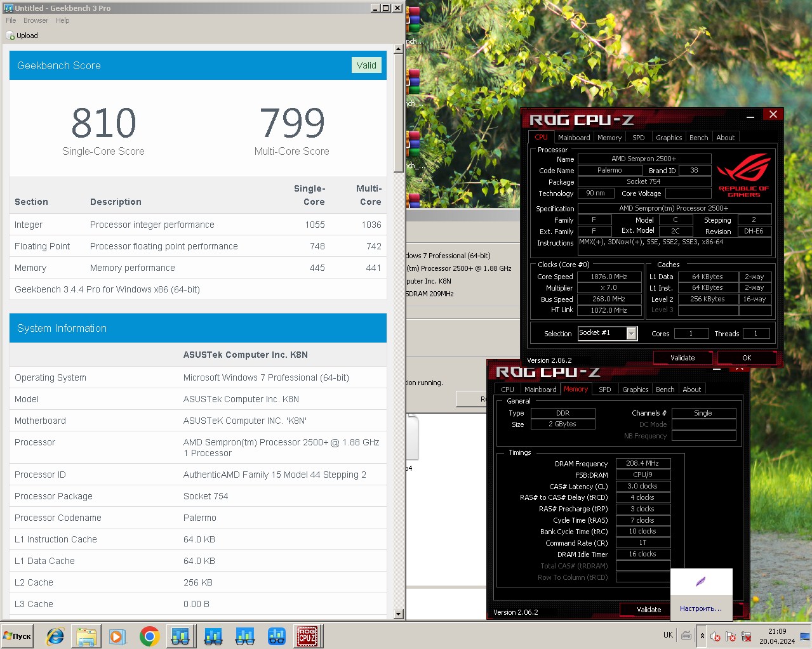Screen dimensions: 812x649
Task: Click the green Valid badge in Geekbench Score
Action: [x=366, y=65]
